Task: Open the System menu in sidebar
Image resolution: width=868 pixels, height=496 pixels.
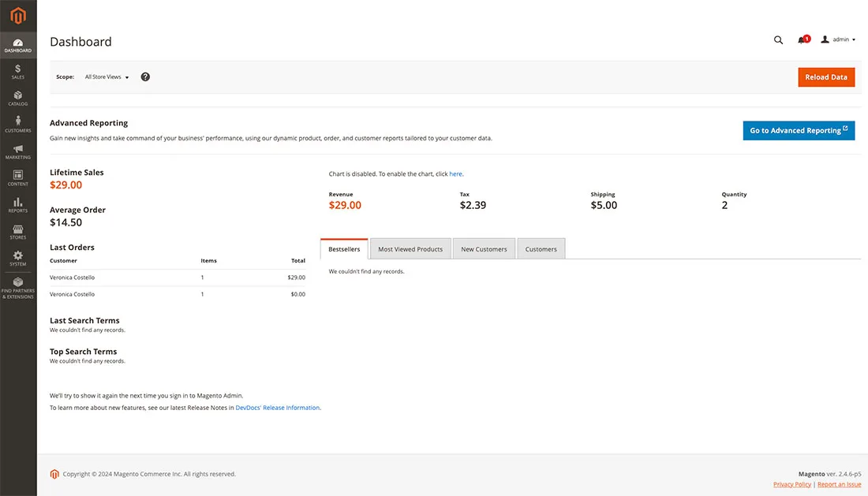Action: pos(18,259)
